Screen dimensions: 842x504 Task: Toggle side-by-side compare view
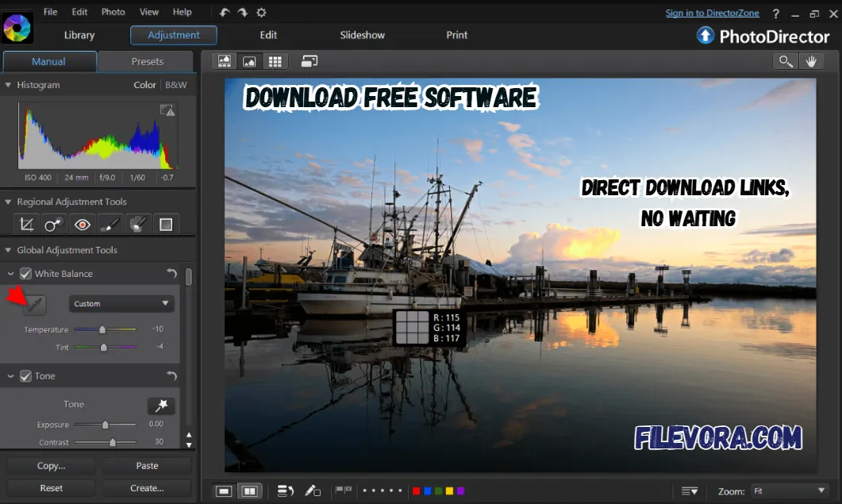click(249, 491)
